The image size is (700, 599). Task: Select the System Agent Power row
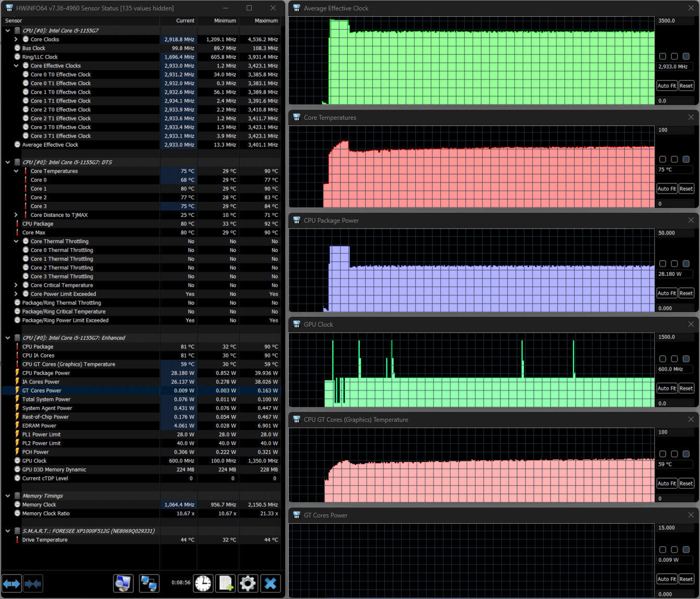(x=141, y=408)
